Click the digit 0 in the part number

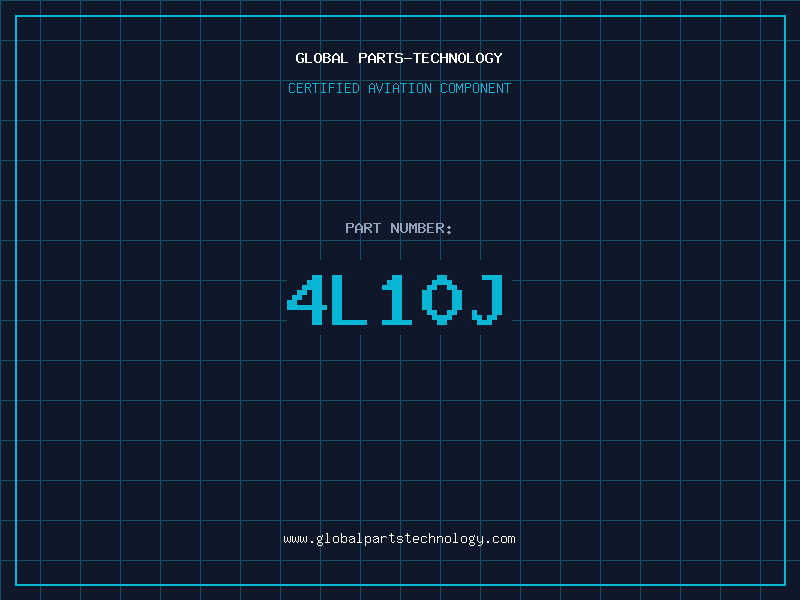(442, 300)
